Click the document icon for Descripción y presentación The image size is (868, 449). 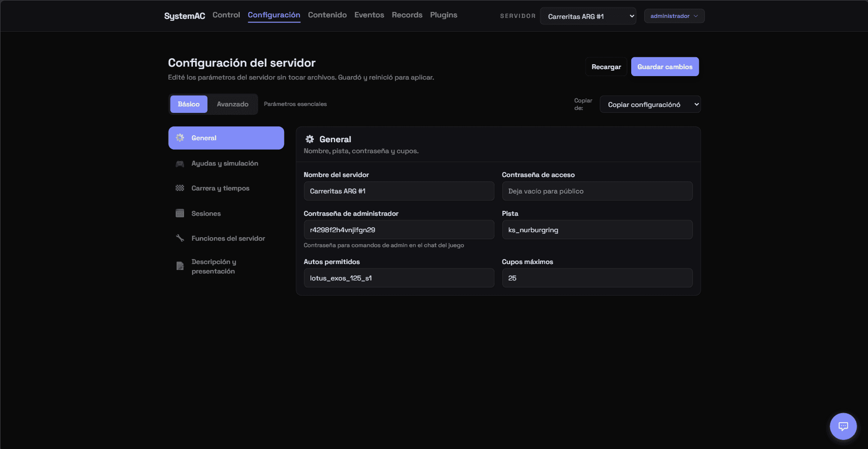click(x=180, y=266)
